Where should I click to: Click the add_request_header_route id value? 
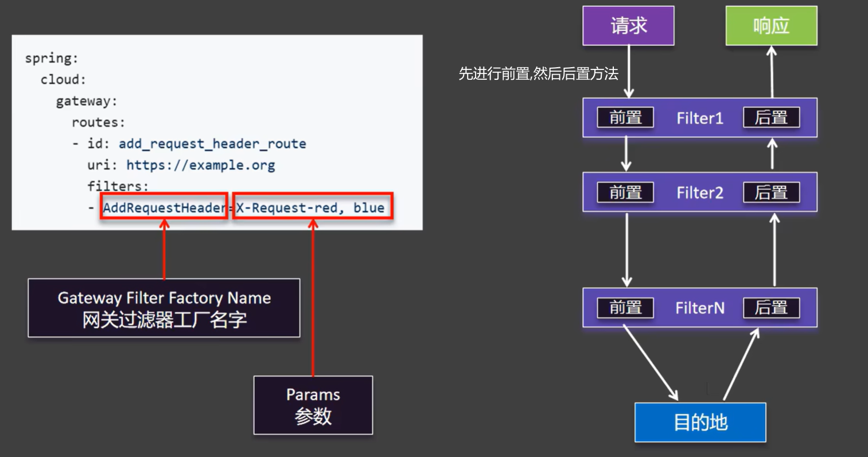click(212, 144)
